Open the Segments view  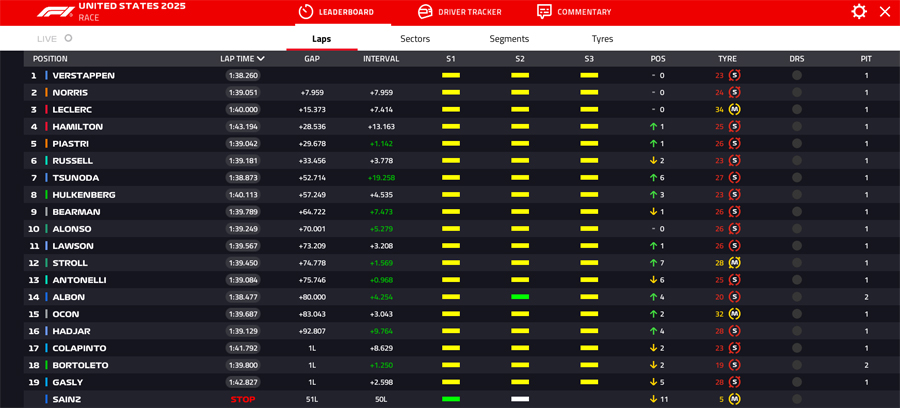[509, 39]
